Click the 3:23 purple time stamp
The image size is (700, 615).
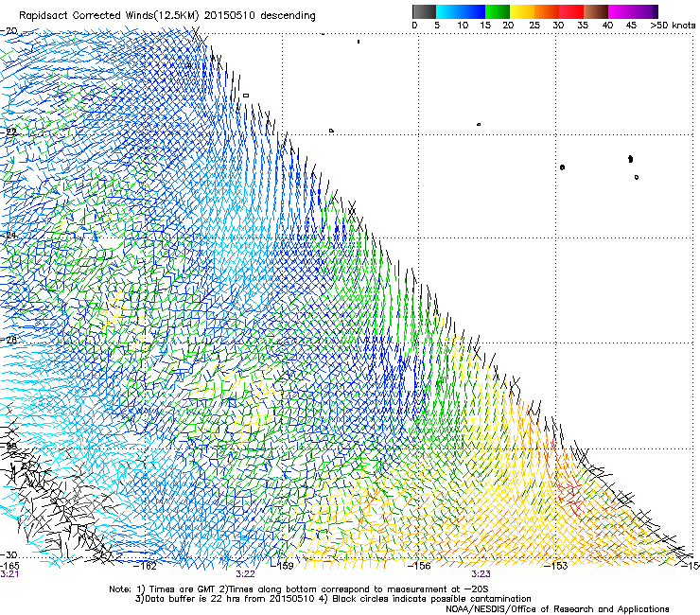click(481, 574)
